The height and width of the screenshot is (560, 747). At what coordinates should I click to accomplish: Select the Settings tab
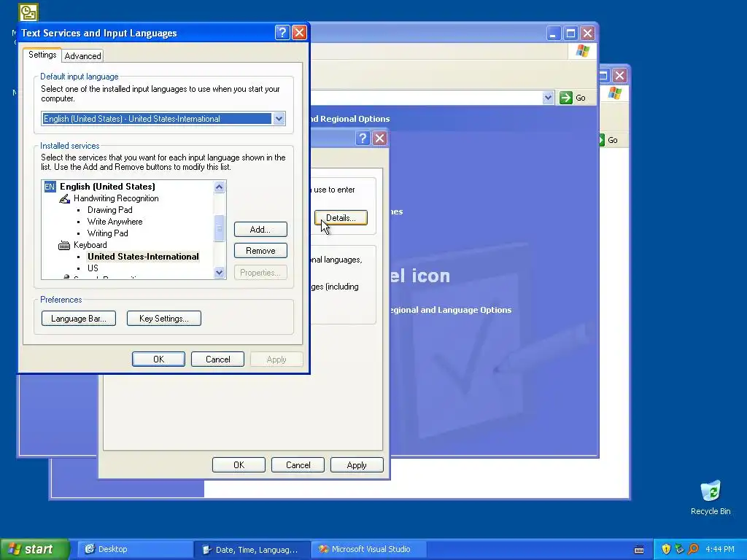coord(42,55)
